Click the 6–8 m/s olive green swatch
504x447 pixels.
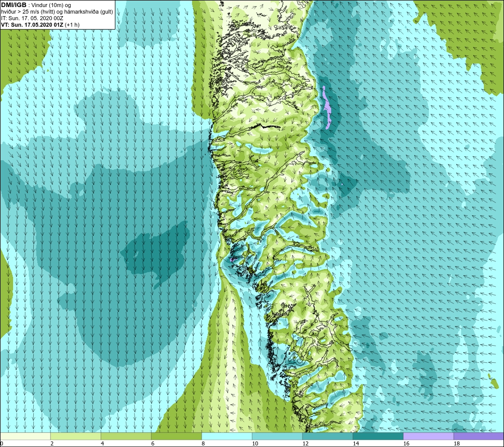pos(176,436)
